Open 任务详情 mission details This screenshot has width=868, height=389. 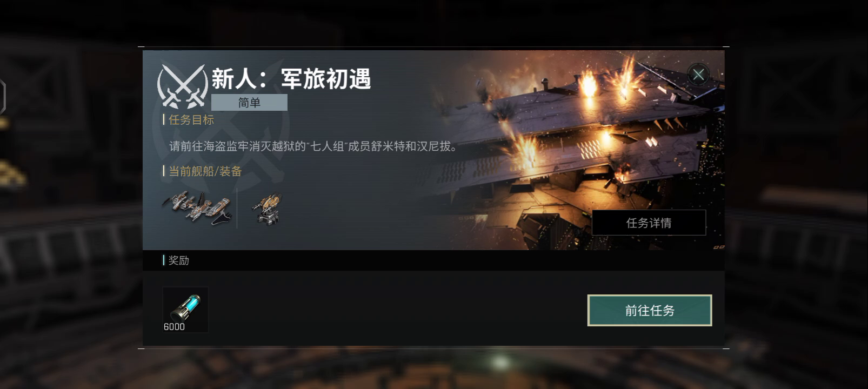point(649,223)
